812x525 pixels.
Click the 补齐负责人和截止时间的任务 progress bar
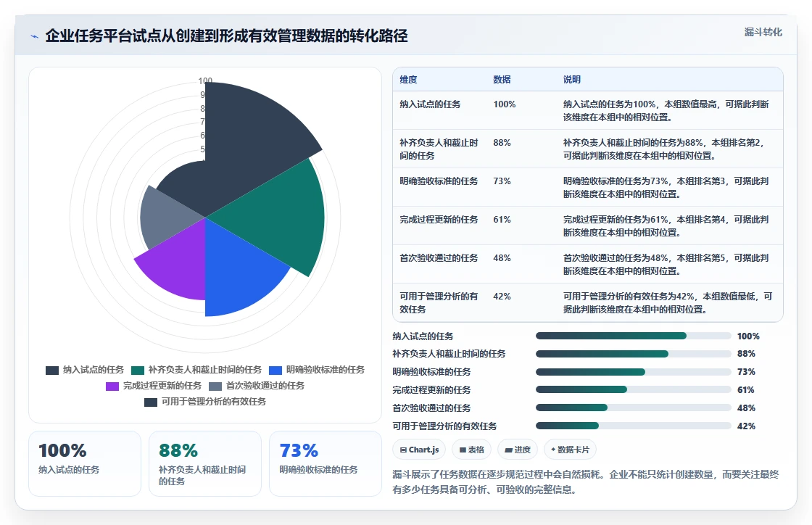634,354
